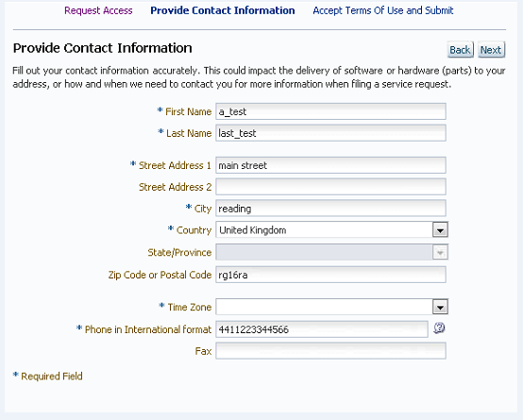Click the phone format help icon

point(439,328)
